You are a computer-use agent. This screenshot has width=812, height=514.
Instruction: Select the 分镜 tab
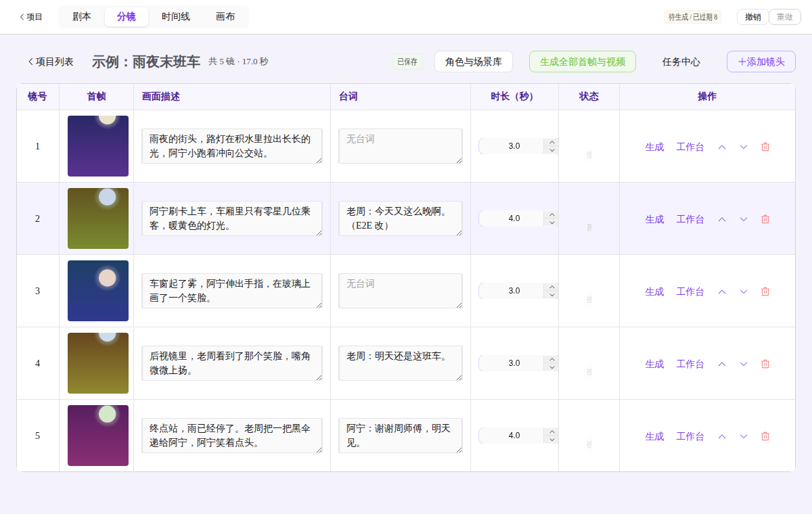click(127, 17)
